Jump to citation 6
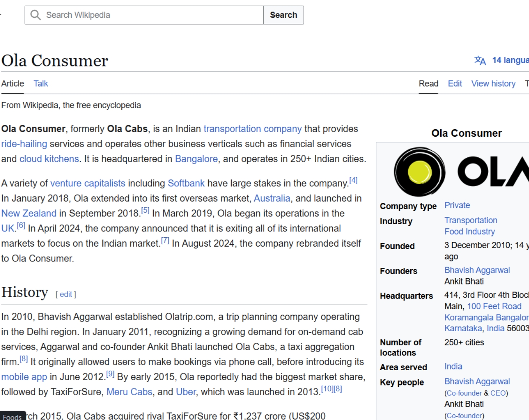529x420 pixels. [21, 225]
